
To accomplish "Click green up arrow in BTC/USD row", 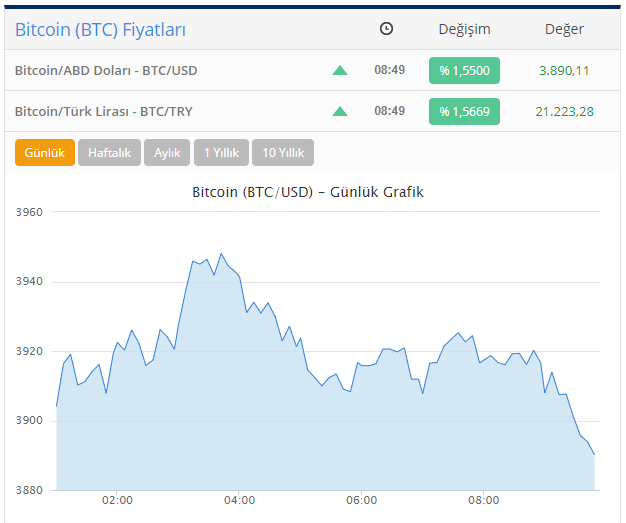I will click(x=340, y=71).
